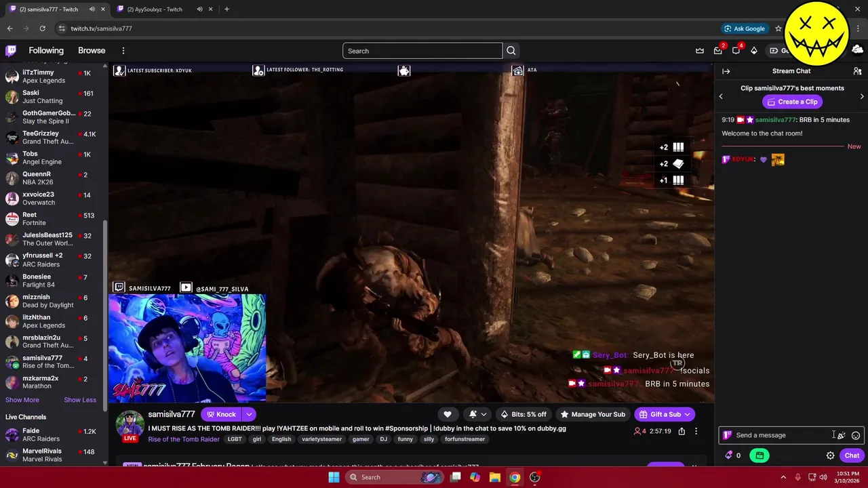The width and height of the screenshot is (868, 488).
Task: Click the Windows Start button
Action: click(334, 477)
